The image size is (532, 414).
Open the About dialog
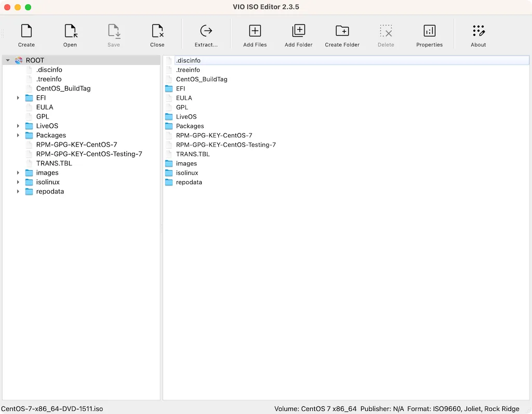point(478,34)
